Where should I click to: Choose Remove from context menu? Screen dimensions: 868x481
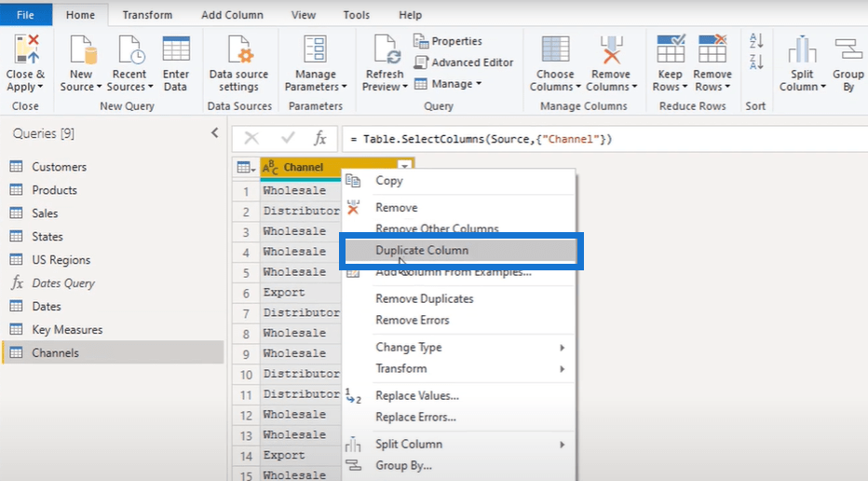coord(459,207)
